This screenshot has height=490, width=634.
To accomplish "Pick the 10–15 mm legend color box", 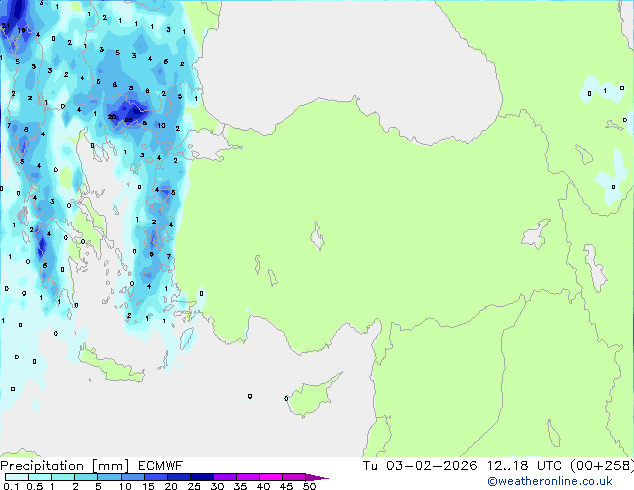I will 132,477.
